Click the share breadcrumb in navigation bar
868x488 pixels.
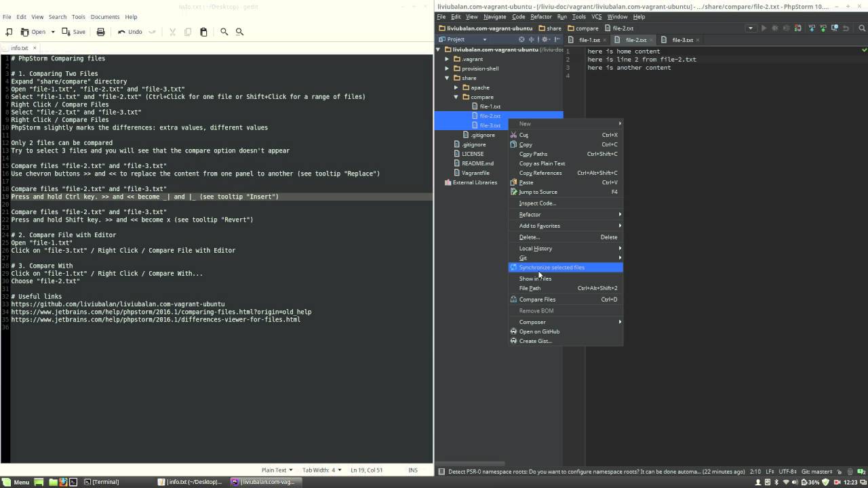tap(550, 28)
